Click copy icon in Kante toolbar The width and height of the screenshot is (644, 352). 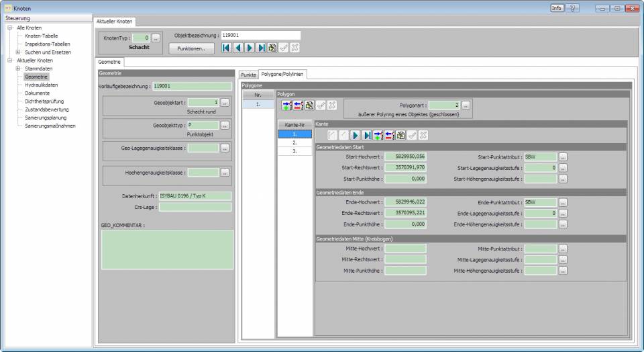pyautogui.click(x=400, y=135)
